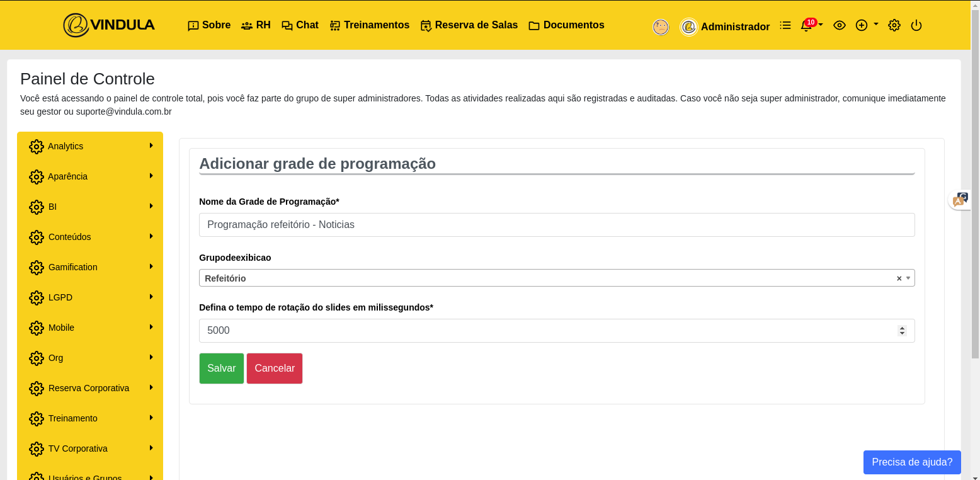Click the Reserva Corporativa gear icon
980x480 pixels.
(x=37, y=389)
